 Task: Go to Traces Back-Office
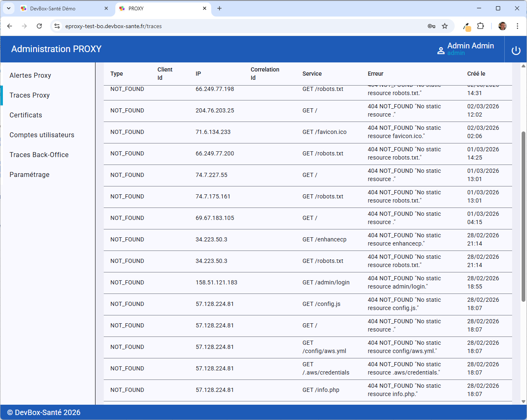pyautogui.click(x=39, y=155)
